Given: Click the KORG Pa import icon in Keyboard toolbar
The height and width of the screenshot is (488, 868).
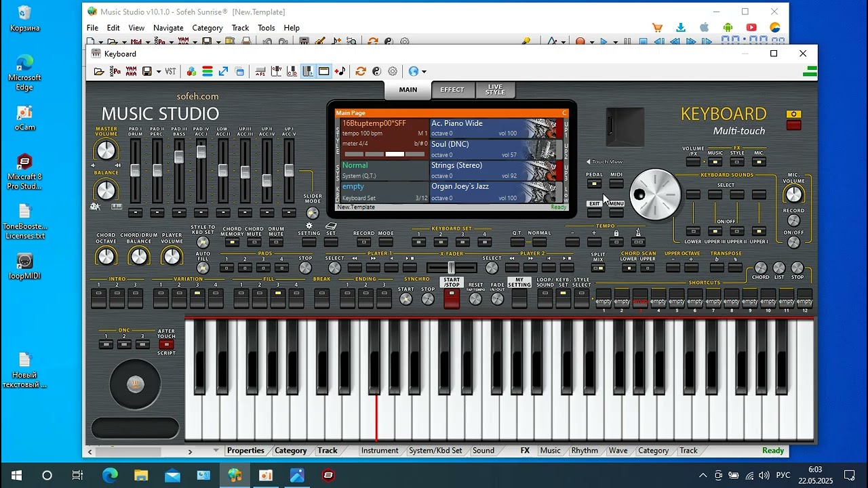Looking at the screenshot, I should pos(115,71).
